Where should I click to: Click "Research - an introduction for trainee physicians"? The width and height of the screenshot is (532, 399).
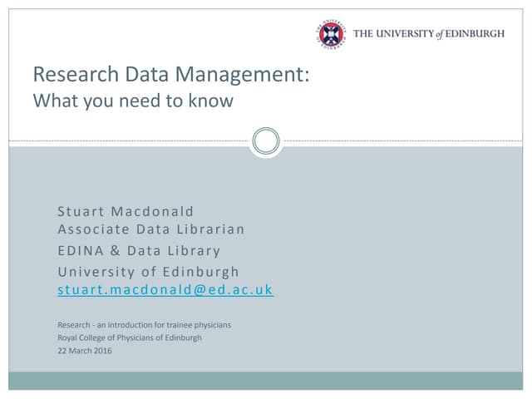(144, 324)
